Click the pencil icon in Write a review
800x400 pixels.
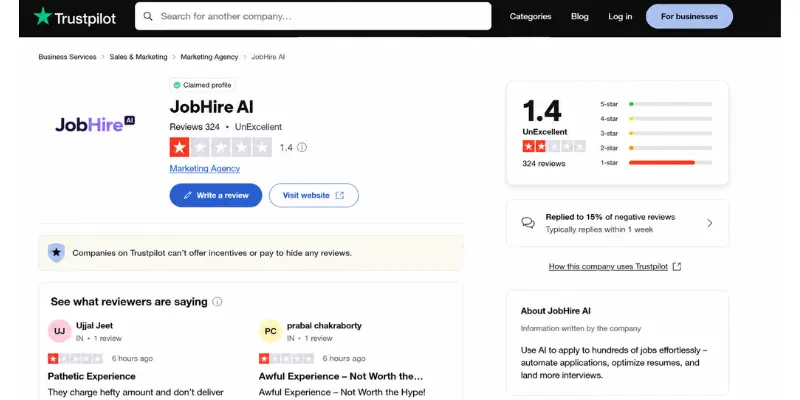point(188,195)
